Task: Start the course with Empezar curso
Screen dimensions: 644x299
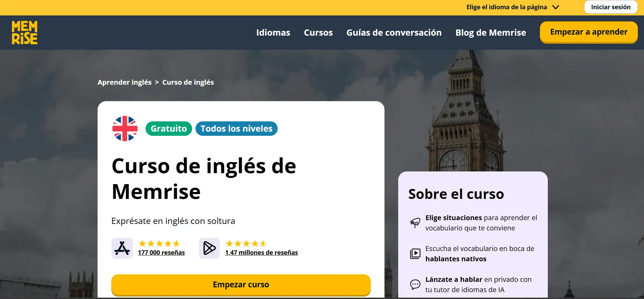Action: [241, 285]
